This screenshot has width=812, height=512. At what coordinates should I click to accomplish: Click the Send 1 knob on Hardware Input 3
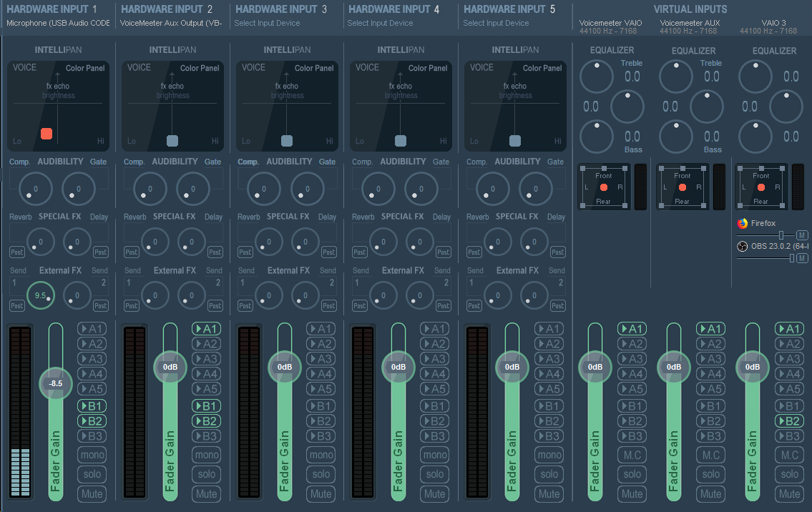click(269, 295)
